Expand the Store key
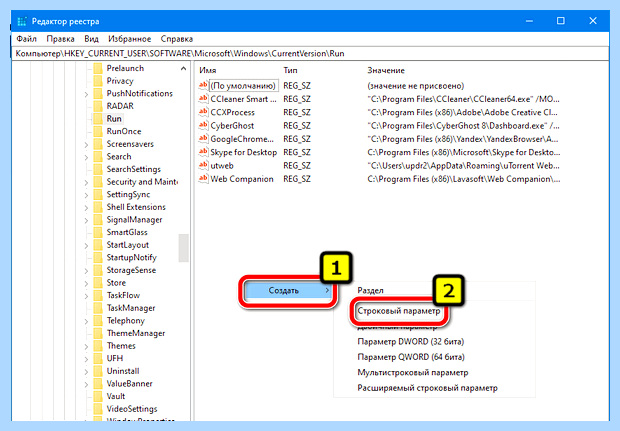 [x=86, y=284]
